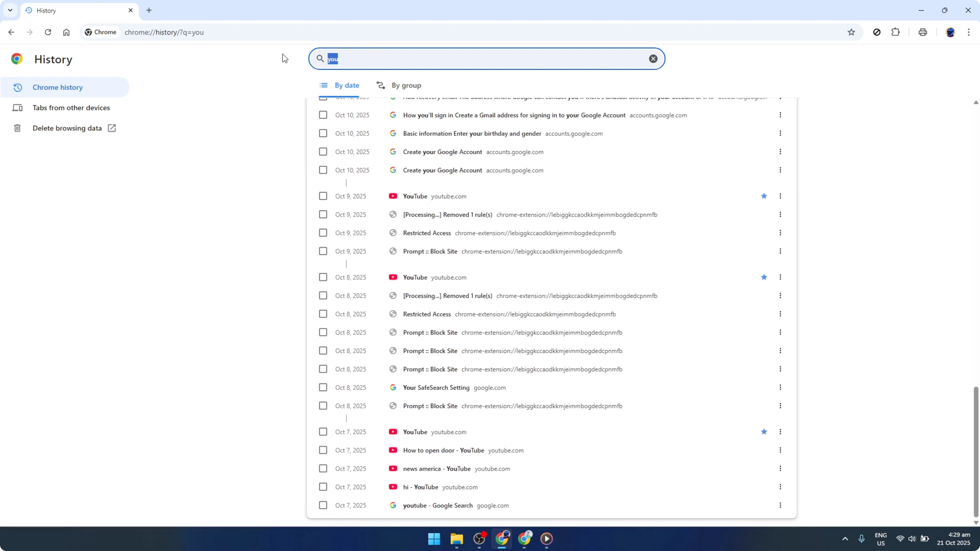The width and height of the screenshot is (980, 551).
Task: Open 'news america - YouTube' link
Action: [x=437, y=468]
